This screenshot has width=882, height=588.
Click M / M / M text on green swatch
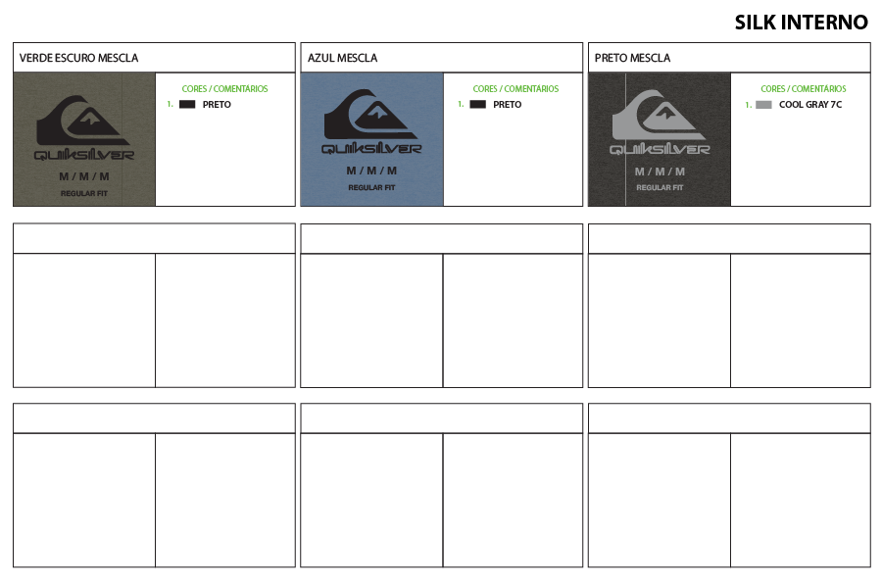84,176
